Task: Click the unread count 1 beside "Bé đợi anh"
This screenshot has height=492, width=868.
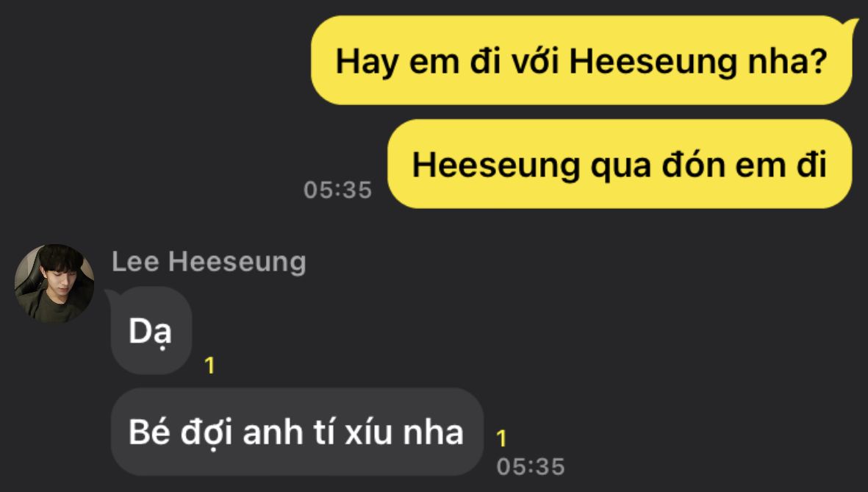Action: coord(501,438)
